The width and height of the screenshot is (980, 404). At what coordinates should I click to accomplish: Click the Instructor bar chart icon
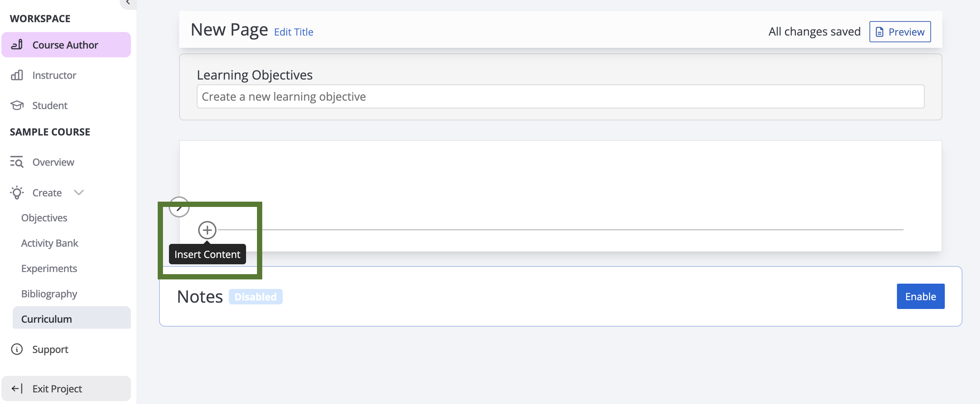[x=17, y=75]
